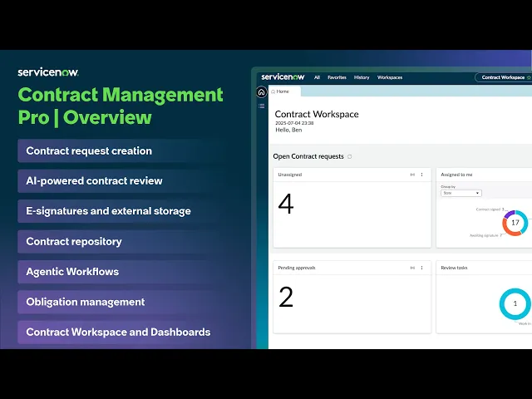Click the home glyph on the Home tab

click(273, 91)
